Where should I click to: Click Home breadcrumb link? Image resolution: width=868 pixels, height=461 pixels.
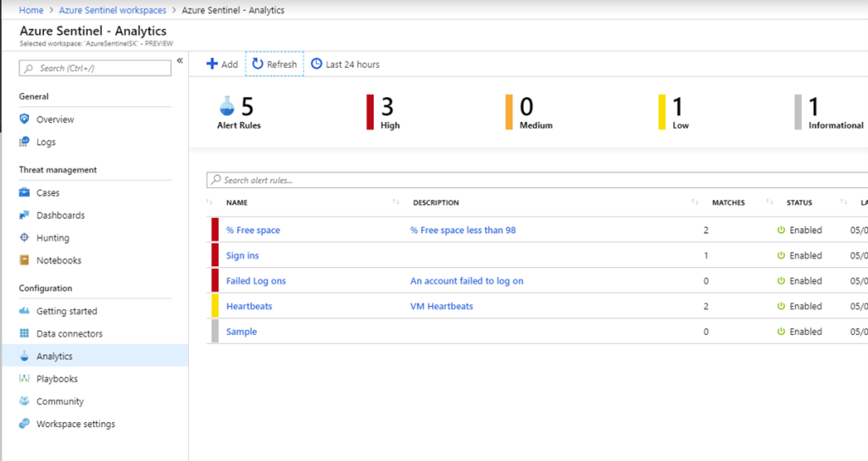(x=31, y=10)
